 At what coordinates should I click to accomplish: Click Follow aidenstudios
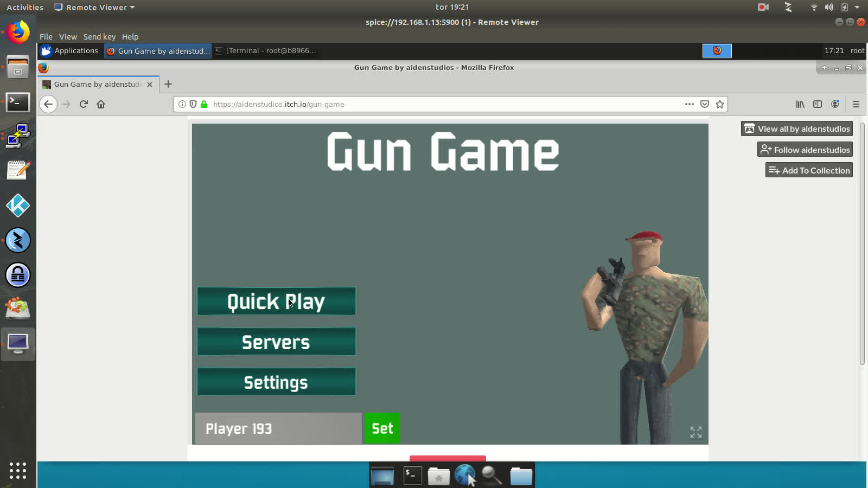(x=805, y=149)
